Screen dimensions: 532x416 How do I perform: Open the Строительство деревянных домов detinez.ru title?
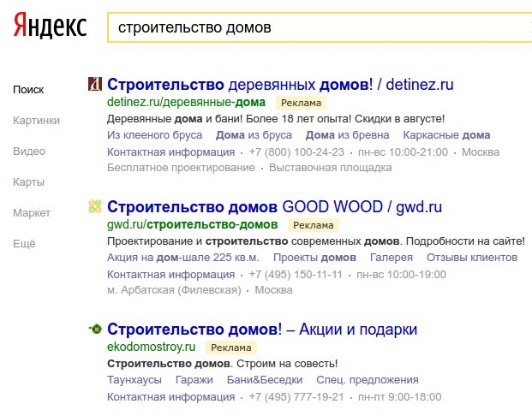[280, 85]
